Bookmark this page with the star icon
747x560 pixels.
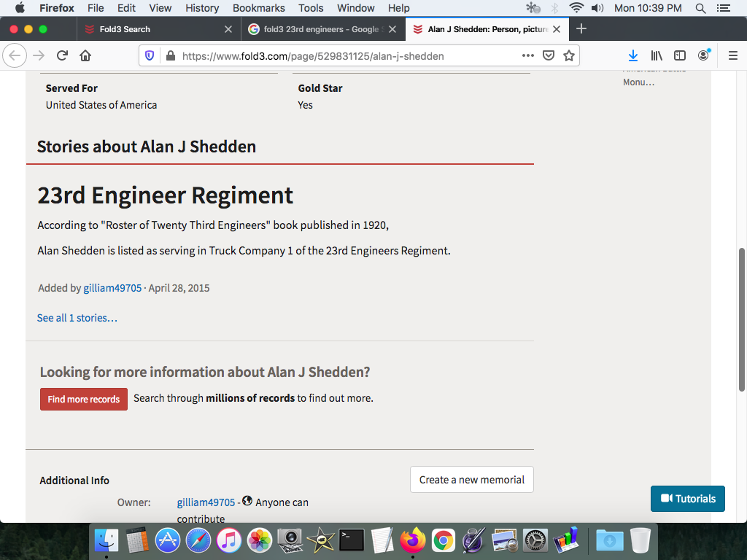coord(569,55)
